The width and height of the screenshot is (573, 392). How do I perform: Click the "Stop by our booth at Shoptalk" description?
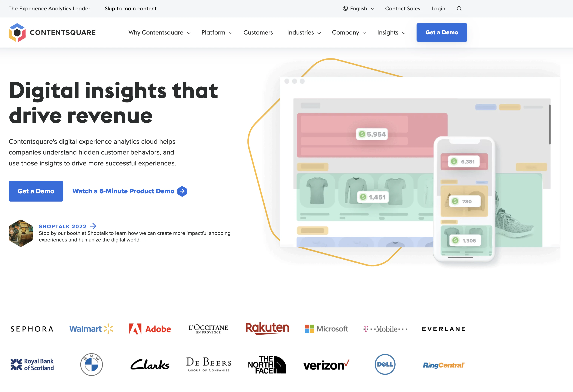[135, 237]
